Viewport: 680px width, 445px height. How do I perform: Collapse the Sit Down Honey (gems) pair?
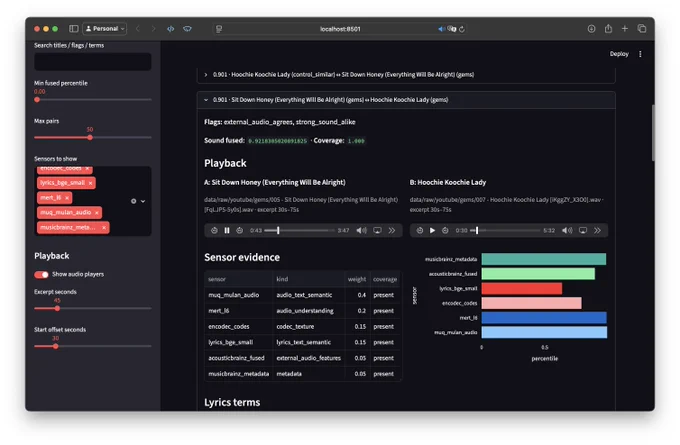click(406, 100)
